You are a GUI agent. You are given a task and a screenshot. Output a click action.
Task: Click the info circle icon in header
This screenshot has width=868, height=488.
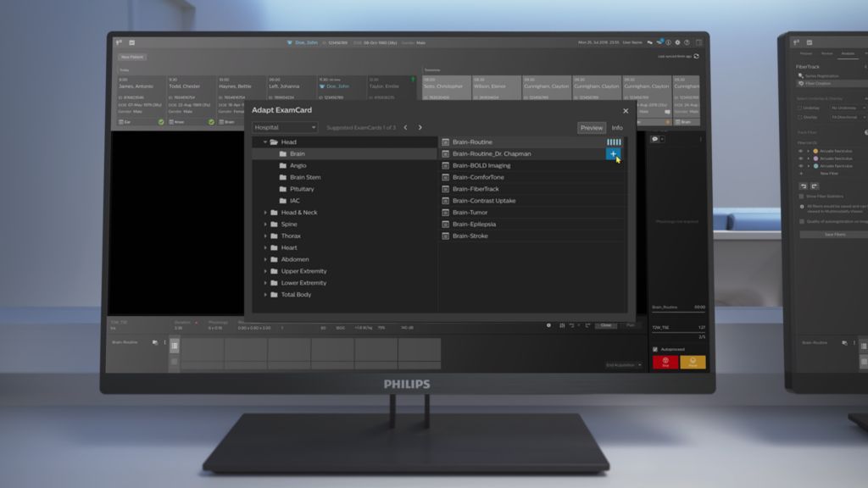pyautogui.click(x=669, y=42)
